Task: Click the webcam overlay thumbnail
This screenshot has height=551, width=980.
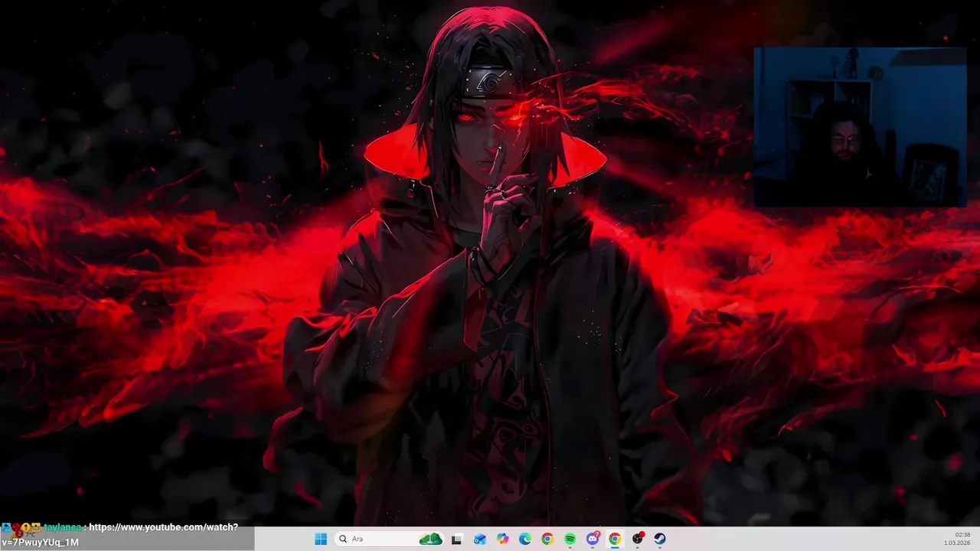Action: [860, 127]
